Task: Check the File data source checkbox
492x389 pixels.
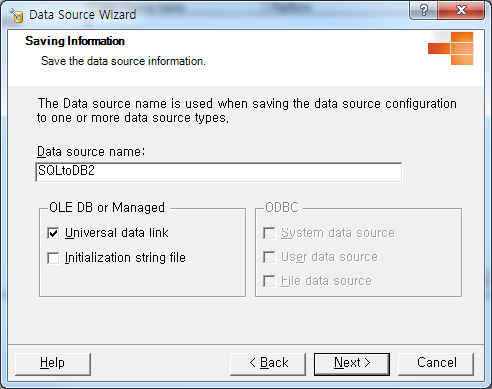Action: pyautogui.click(x=269, y=281)
